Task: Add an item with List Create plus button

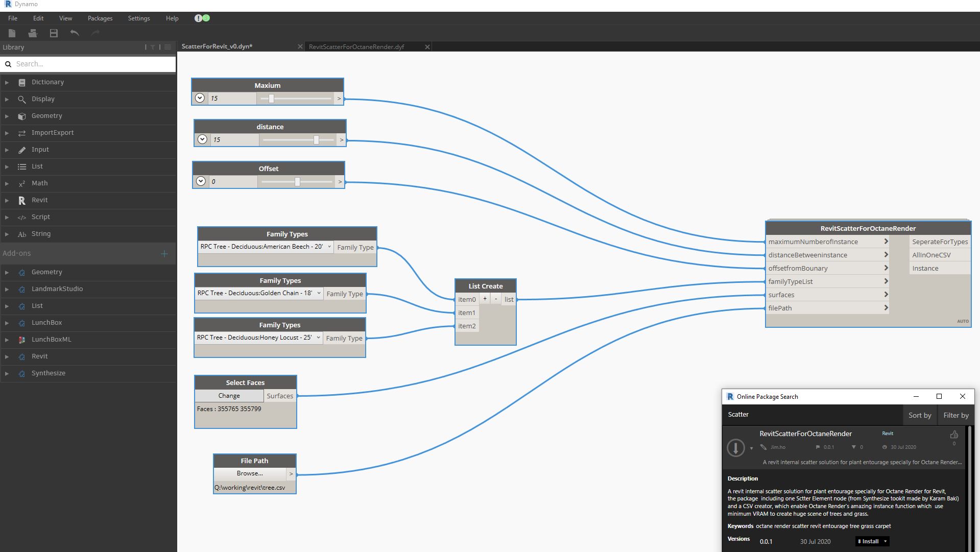Action: point(485,299)
